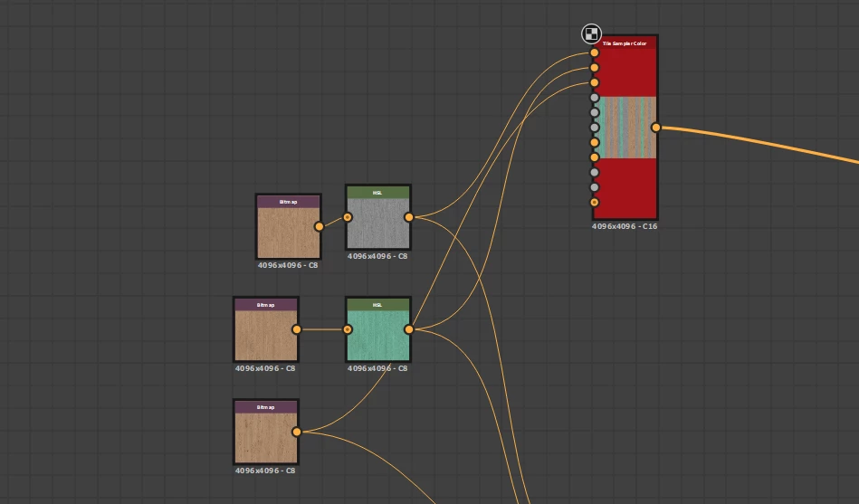The height and width of the screenshot is (504, 859).
Task: Click the '4096x4096 - C8' label under gray HSL
Action: click(377, 256)
